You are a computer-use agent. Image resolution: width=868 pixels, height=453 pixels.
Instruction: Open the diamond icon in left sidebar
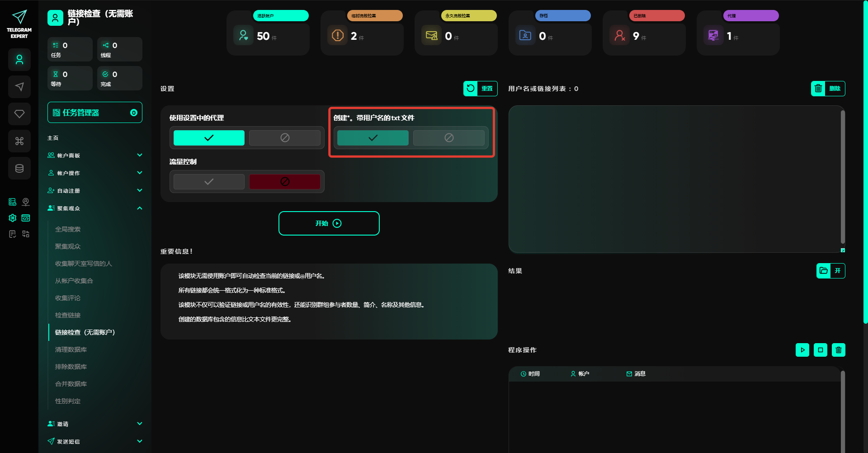[x=19, y=114]
